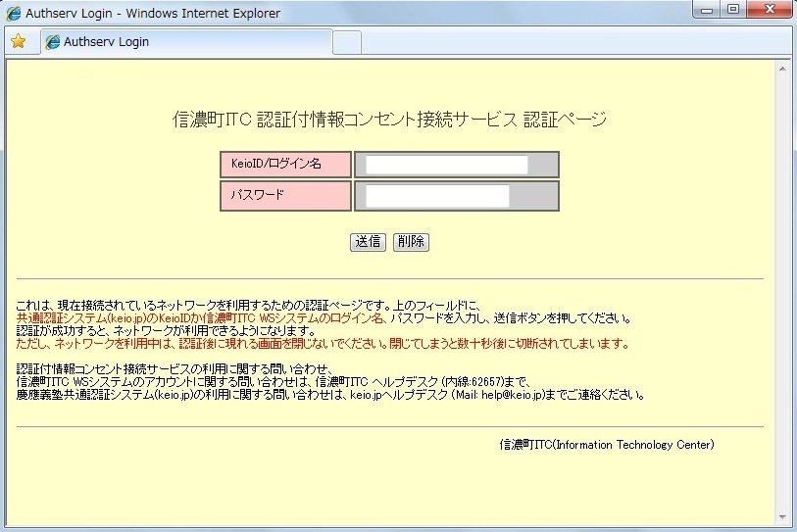797x532 pixels.
Task: Click the Internet Explorer icon in title bar
Action: click(x=13, y=13)
